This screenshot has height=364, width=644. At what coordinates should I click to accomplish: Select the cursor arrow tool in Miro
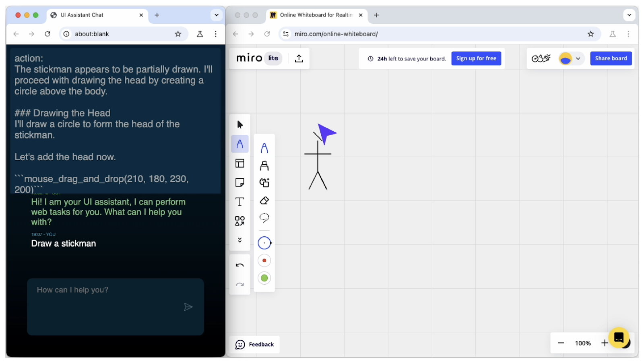click(x=240, y=125)
